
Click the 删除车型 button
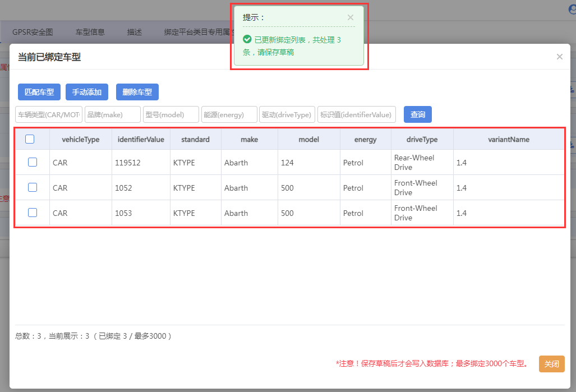[137, 92]
